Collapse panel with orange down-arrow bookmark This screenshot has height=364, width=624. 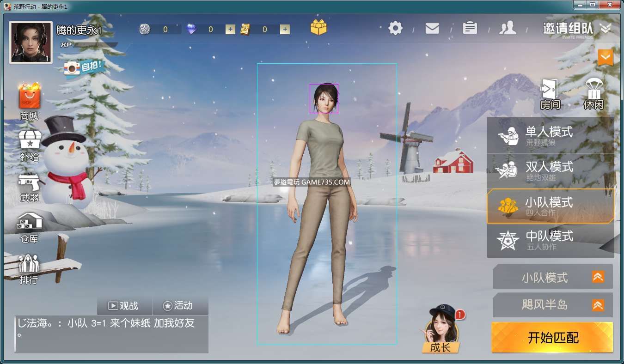pyautogui.click(x=606, y=57)
